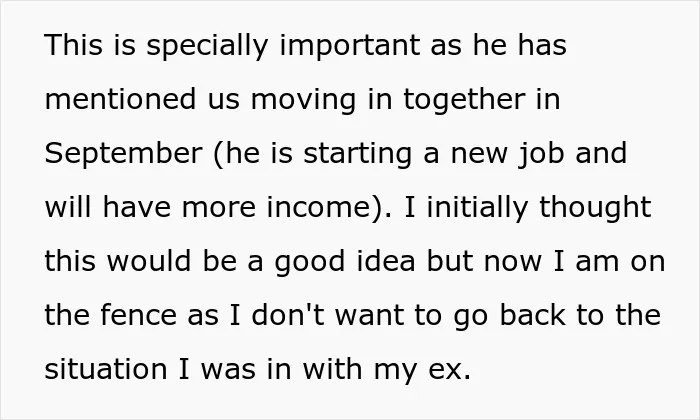Screen dimensions: 700x420
Task: Click the word "specially" in the first line
Action: (208, 46)
